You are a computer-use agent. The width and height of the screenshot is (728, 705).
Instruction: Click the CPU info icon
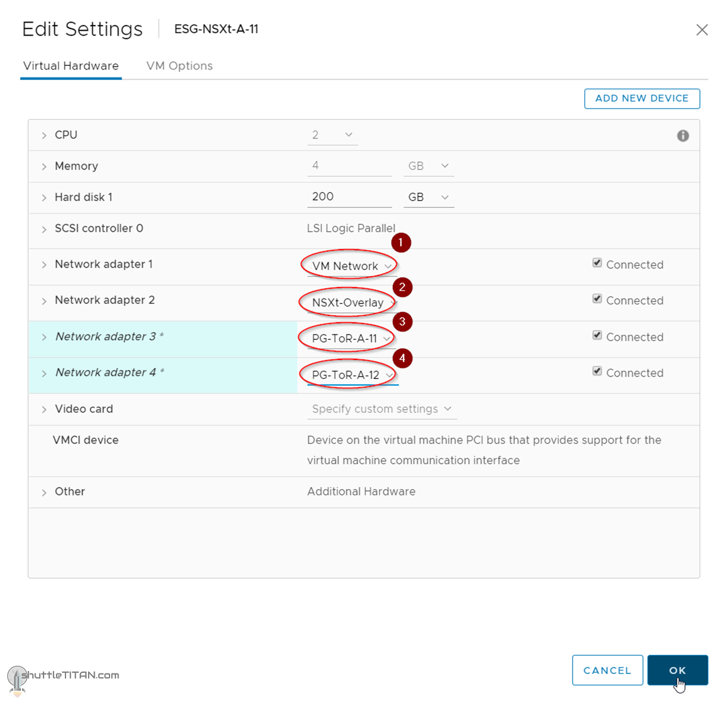683,136
